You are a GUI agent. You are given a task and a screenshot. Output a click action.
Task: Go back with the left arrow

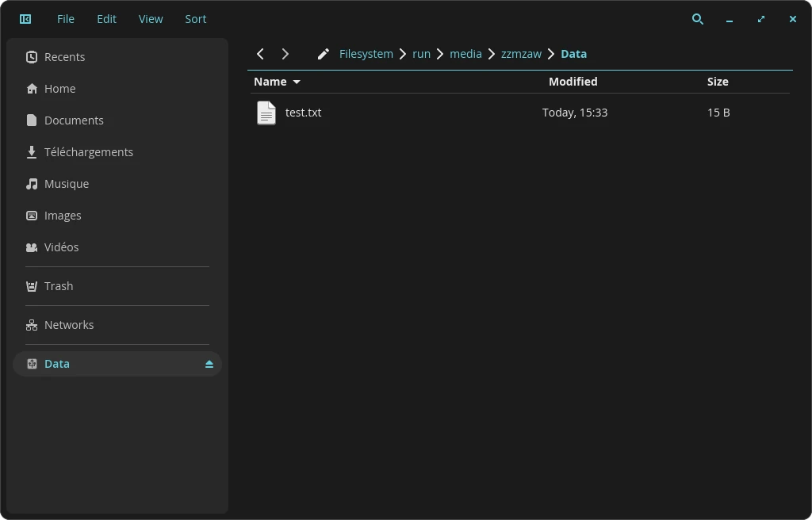click(x=260, y=54)
